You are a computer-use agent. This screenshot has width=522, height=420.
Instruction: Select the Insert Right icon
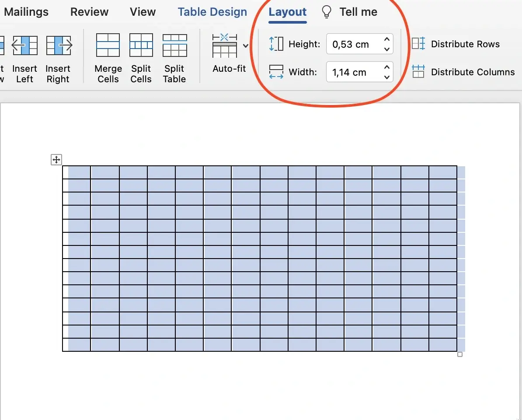click(58, 45)
